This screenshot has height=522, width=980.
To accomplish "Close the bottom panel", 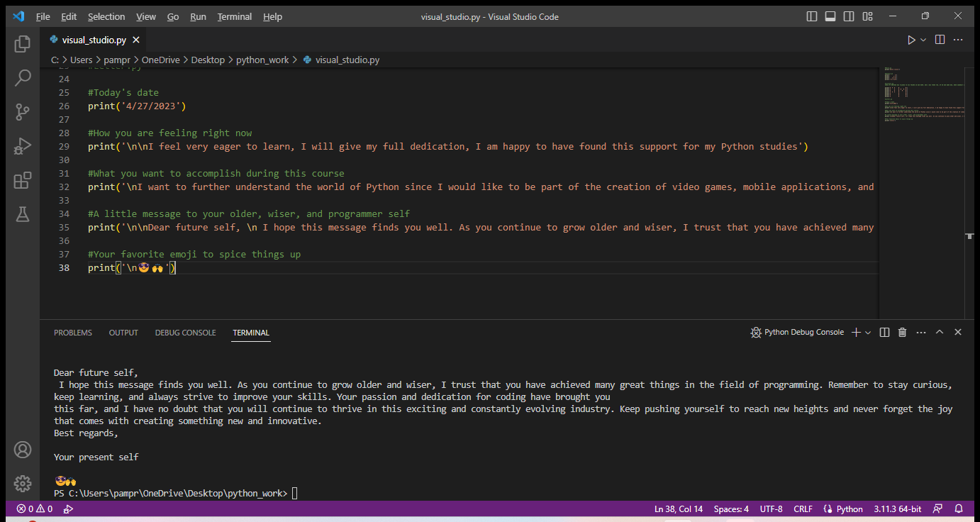I will 958,332.
